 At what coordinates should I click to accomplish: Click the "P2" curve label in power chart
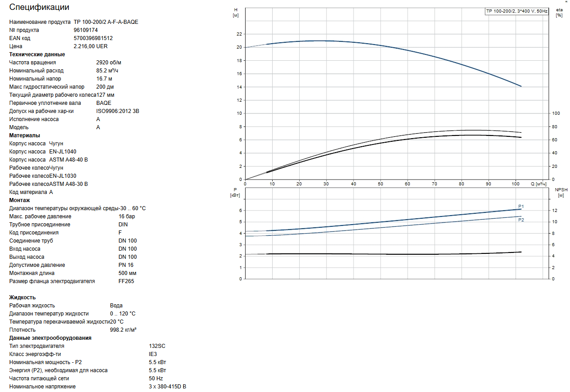[521, 220]
